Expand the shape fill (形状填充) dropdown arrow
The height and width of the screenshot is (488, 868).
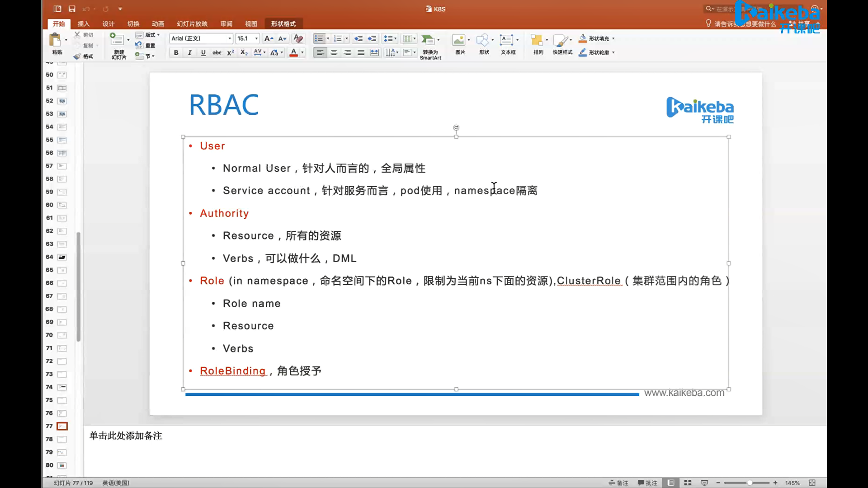pyautogui.click(x=613, y=38)
